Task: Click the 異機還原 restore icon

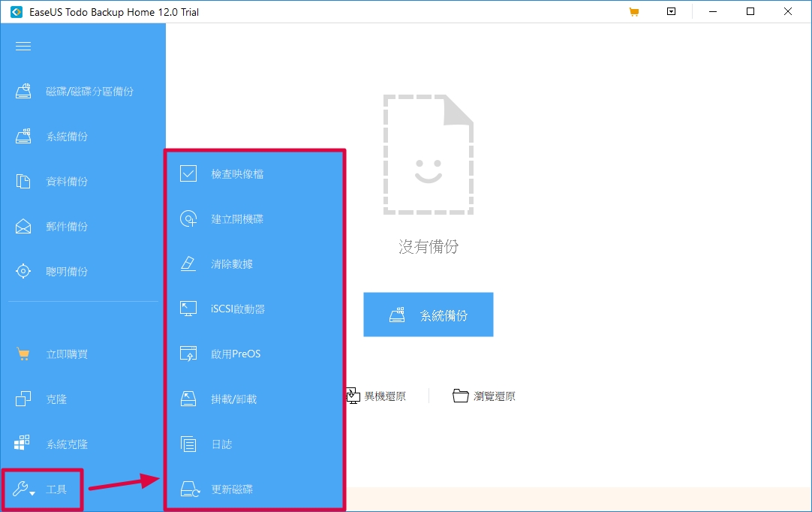Action: 352,396
